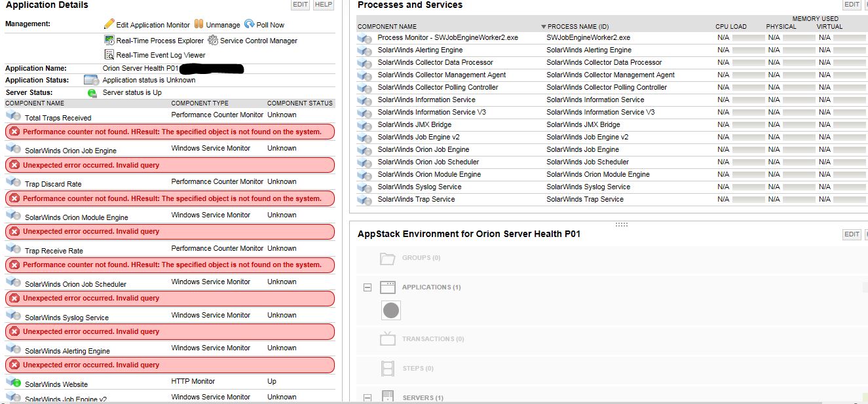Click Edit button in Processes and Services header
868x404 pixels.
pos(852,5)
